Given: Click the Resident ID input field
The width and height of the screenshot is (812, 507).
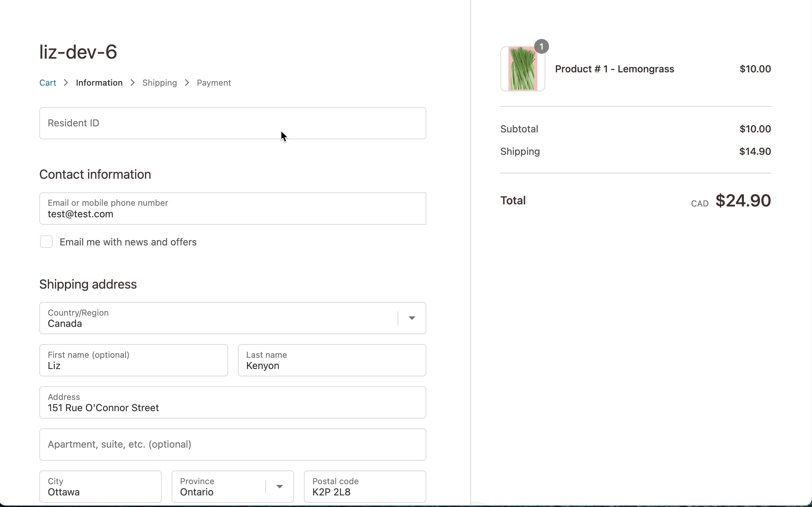Looking at the screenshot, I should click(233, 123).
